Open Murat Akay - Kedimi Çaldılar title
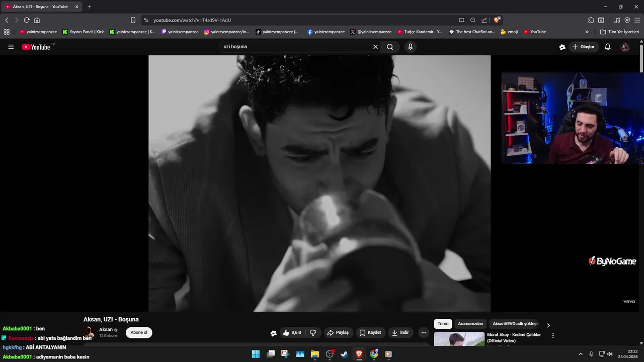The image size is (644, 362). (514, 338)
